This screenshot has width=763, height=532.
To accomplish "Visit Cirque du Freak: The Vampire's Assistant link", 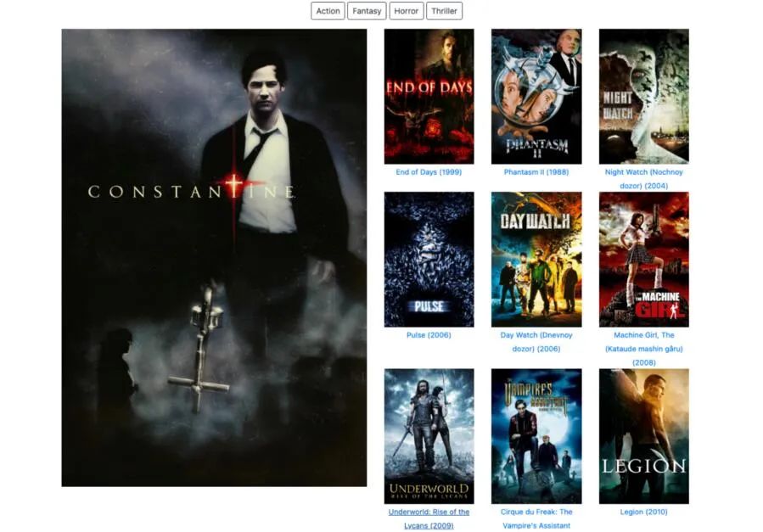I will [536, 519].
